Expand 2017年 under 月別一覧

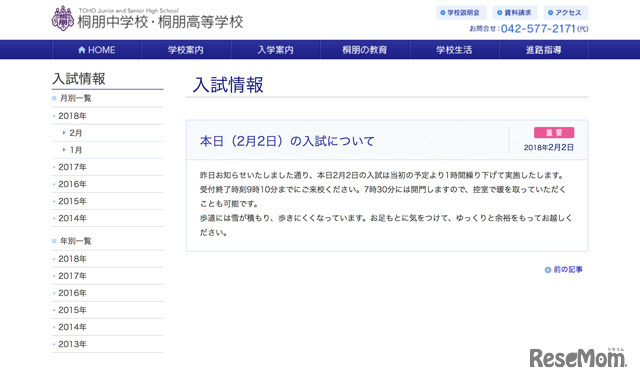(72, 167)
